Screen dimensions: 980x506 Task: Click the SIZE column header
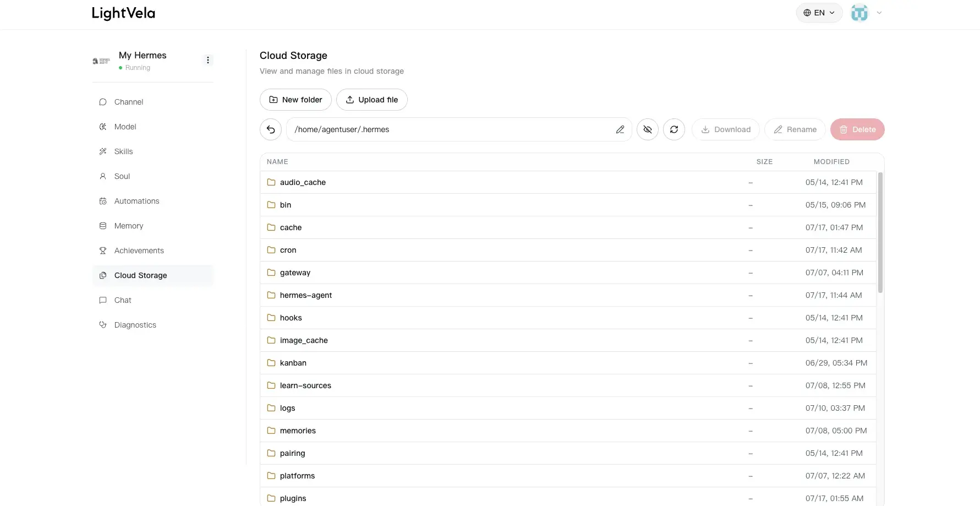764,162
